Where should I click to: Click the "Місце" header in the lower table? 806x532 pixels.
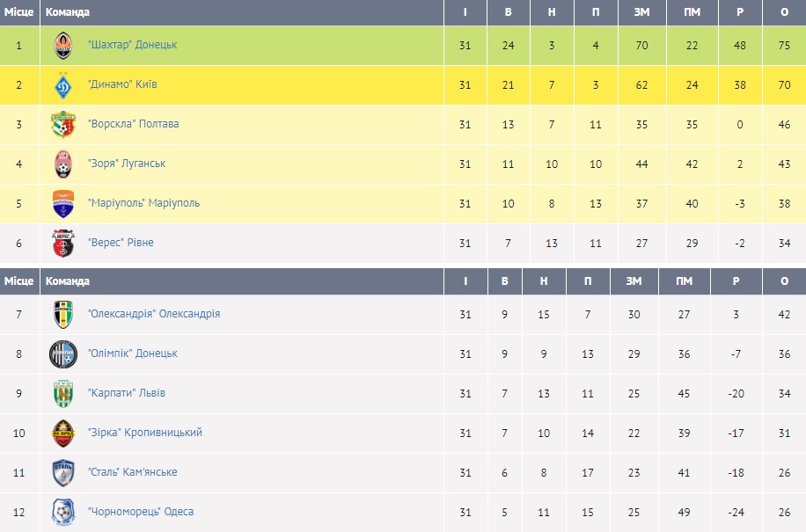[19, 281]
